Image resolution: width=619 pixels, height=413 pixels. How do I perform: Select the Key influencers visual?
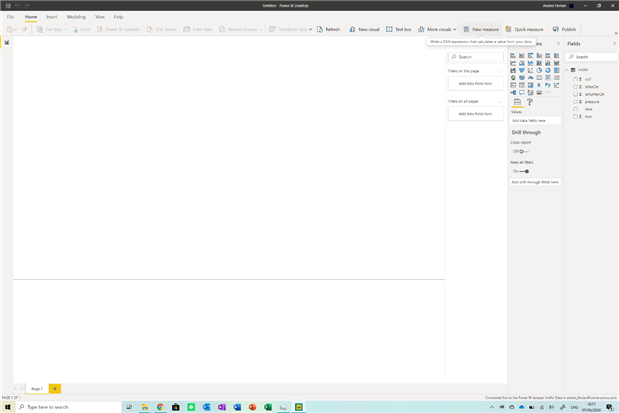(557, 85)
